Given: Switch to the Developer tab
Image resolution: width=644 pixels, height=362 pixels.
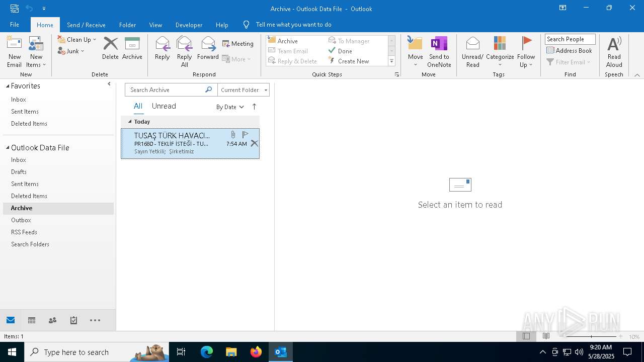Looking at the screenshot, I should coord(189,25).
